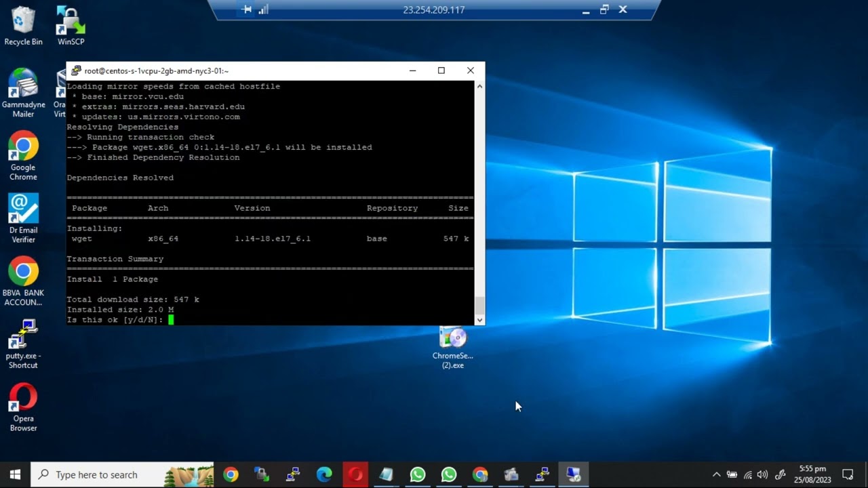Select the Gammadyne Mailer desktop icon
This screenshot has height=488, width=868.
[23, 94]
